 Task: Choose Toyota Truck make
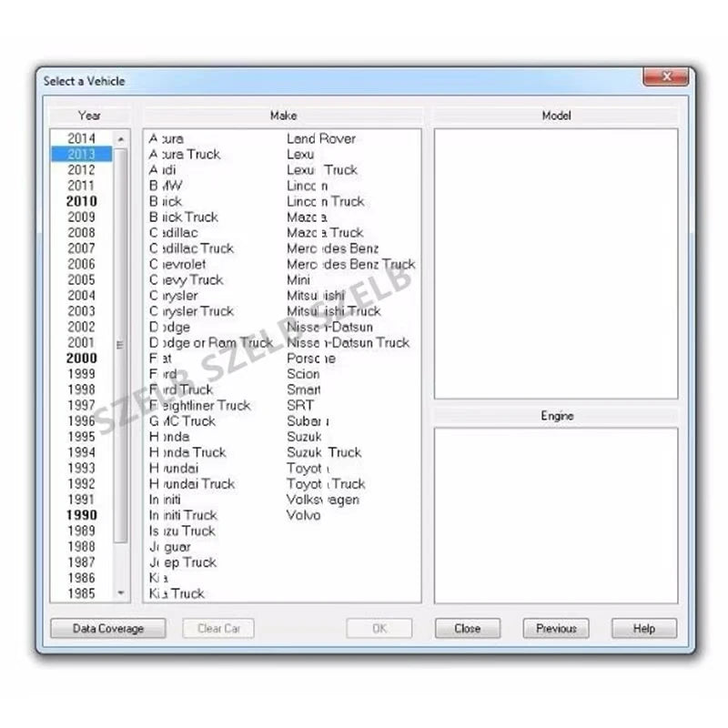[x=326, y=484]
